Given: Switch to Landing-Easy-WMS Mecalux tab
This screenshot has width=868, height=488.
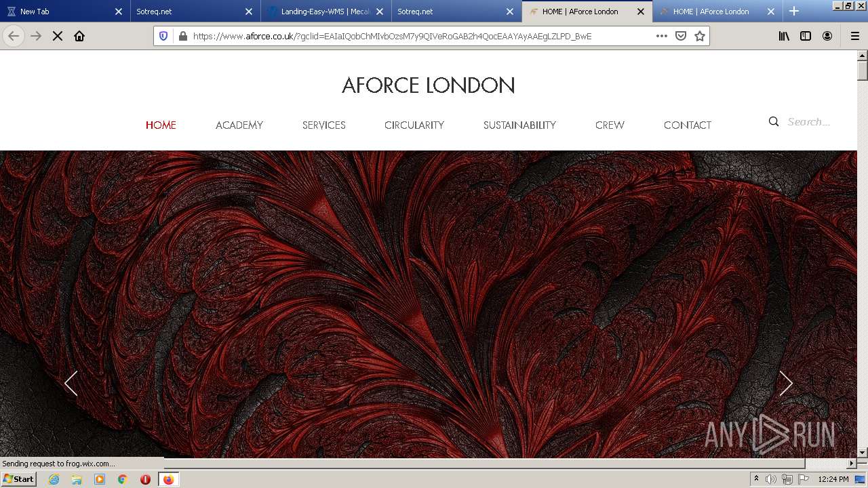Looking at the screenshot, I should (325, 12).
